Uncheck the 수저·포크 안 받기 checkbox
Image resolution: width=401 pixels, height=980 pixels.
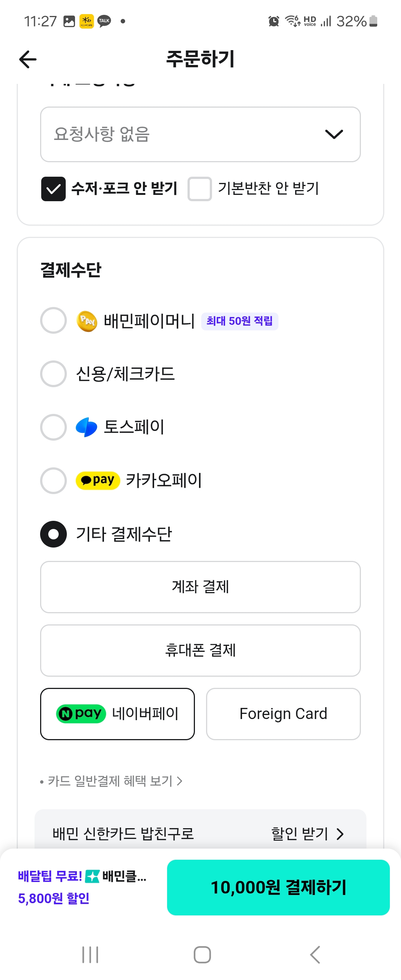(53, 189)
